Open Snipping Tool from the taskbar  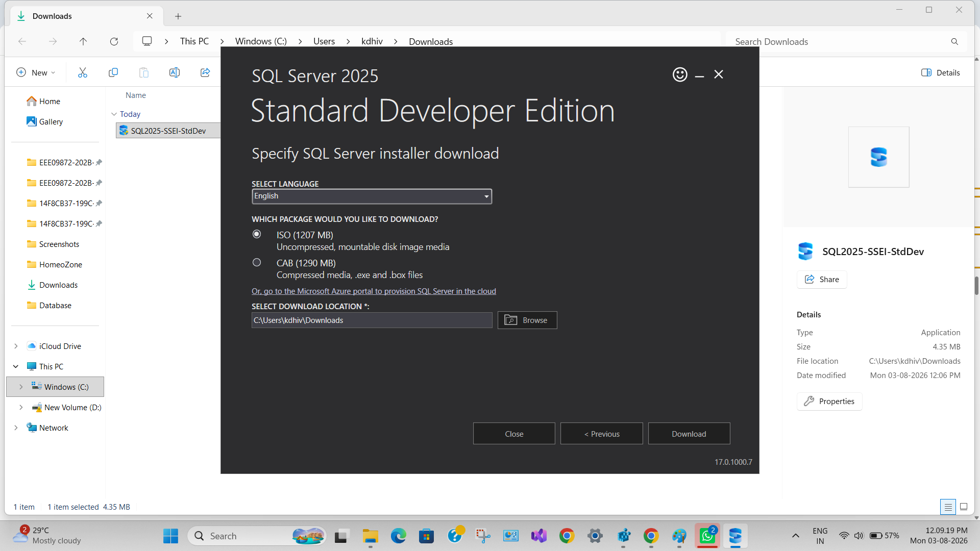click(x=482, y=536)
